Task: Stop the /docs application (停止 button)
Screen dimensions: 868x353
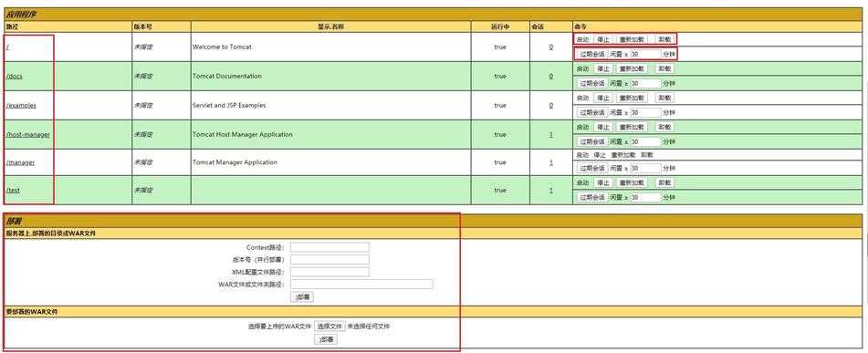Action: click(602, 69)
